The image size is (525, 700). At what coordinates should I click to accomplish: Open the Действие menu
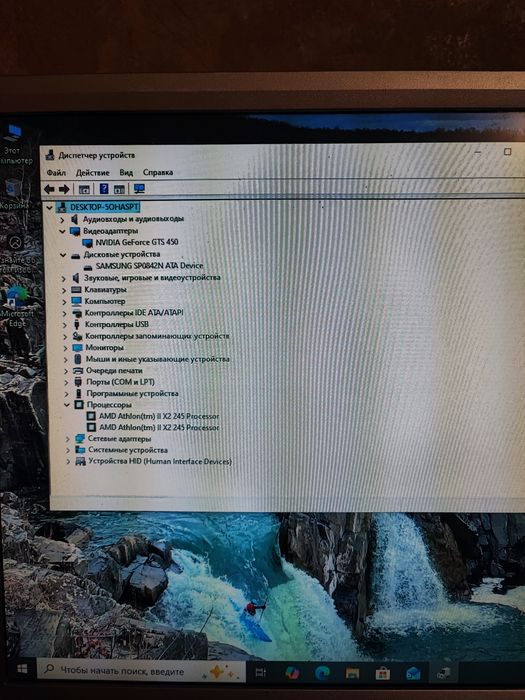click(92, 173)
